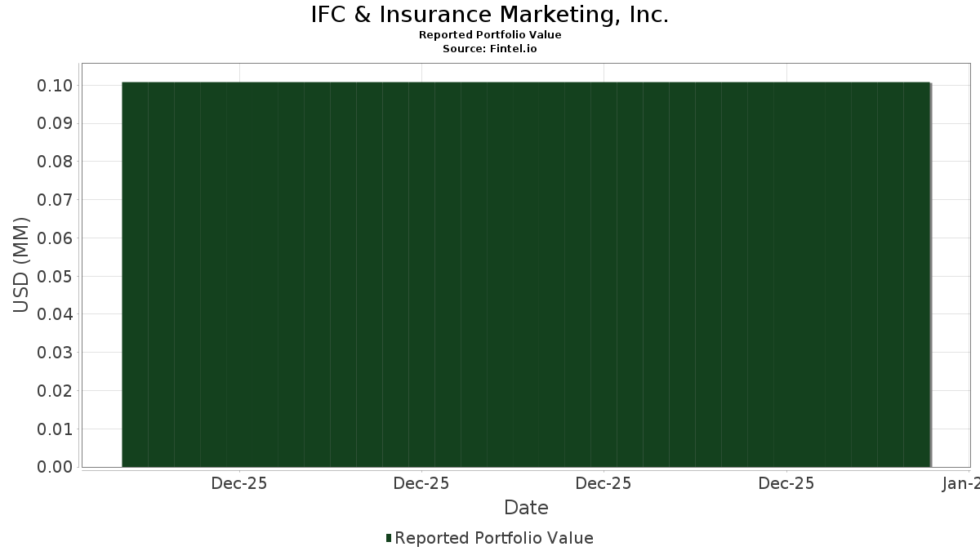Select the 0.03 y-axis tick label
Image resolution: width=980 pixels, height=551 pixels.
point(55,353)
